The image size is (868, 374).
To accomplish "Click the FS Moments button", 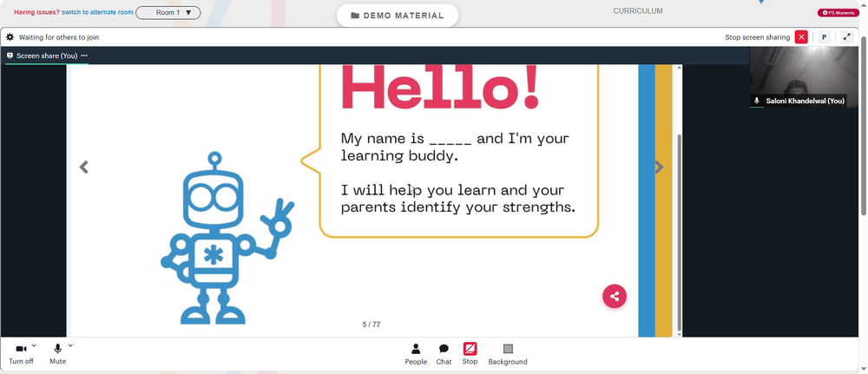I will coord(838,12).
